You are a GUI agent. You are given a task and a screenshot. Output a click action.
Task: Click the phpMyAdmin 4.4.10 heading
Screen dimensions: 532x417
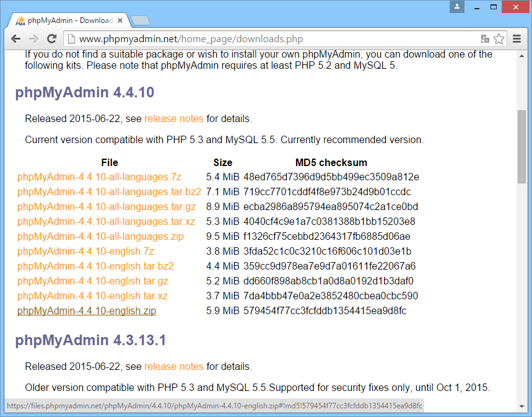pyautogui.click(x=84, y=92)
